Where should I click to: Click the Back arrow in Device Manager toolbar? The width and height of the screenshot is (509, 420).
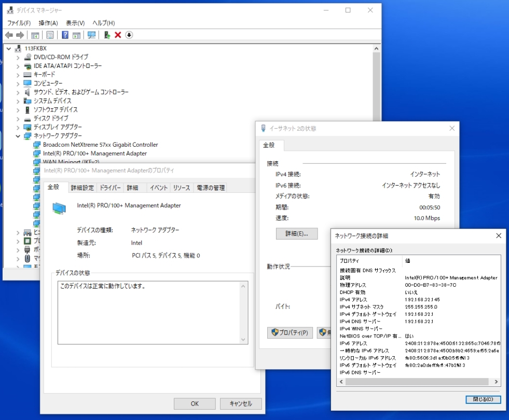pyautogui.click(x=9, y=35)
